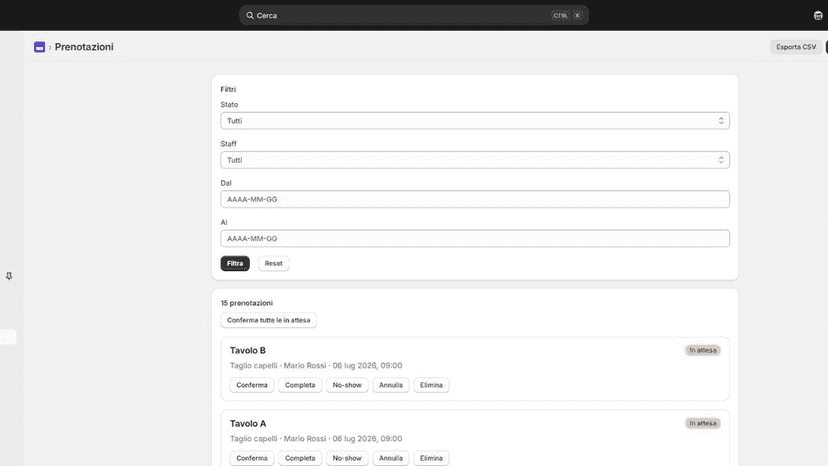Click the CTRL shortcut badge in search
This screenshot has height=466, width=828.
coord(560,15)
